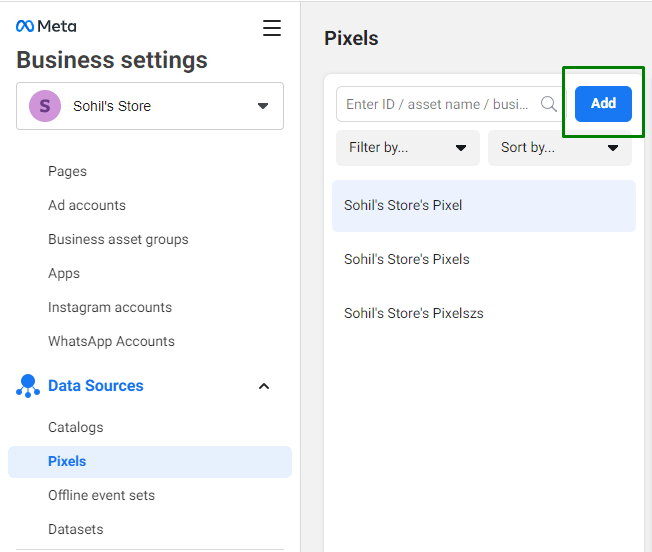Open WhatsApp Accounts
The width and height of the screenshot is (652, 552).
coord(111,341)
